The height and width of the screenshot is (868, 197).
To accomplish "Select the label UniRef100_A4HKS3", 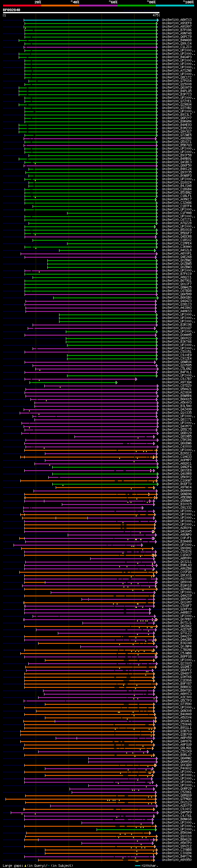I will click(x=177, y=311).
